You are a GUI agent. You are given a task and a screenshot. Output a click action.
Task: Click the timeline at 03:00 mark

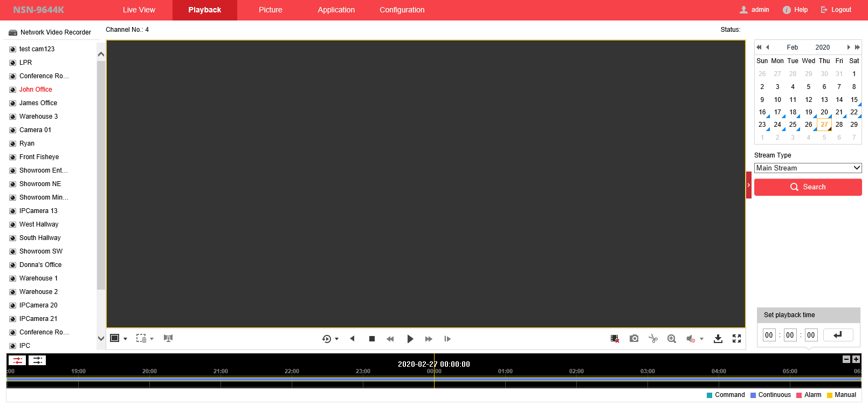coord(647,372)
